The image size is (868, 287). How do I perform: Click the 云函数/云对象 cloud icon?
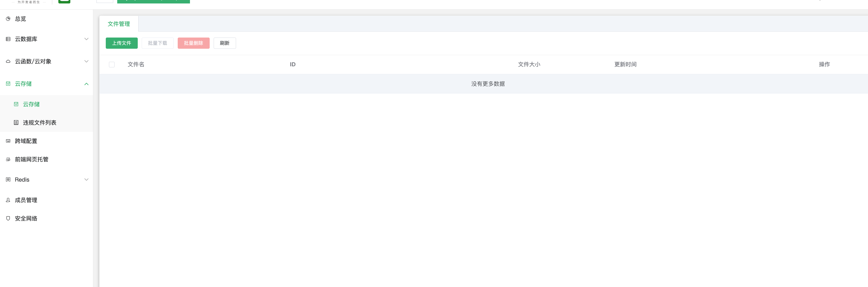tap(8, 61)
